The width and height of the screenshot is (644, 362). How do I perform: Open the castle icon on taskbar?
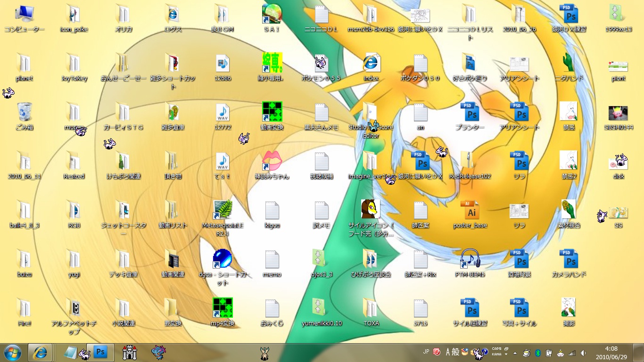point(130,352)
